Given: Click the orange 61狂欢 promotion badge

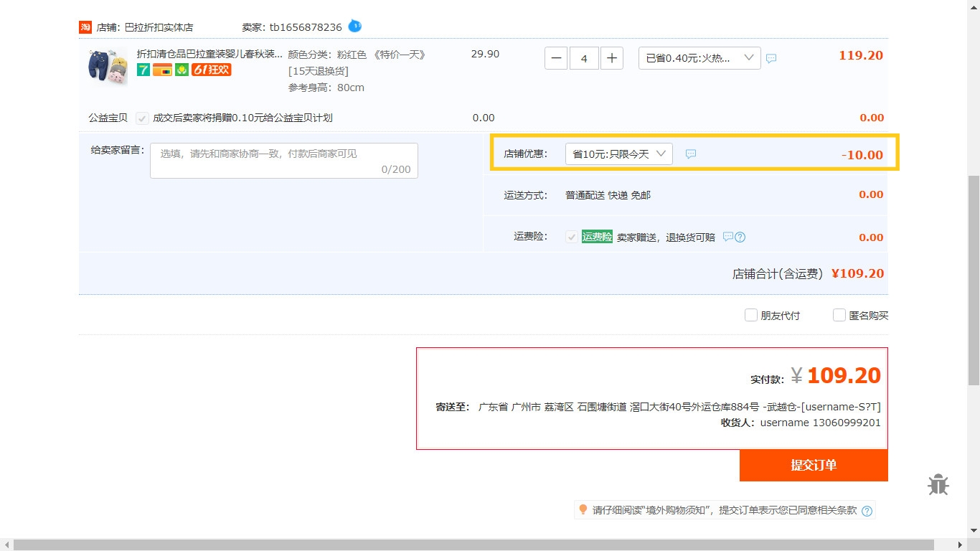Looking at the screenshot, I should pyautogui.click(x=212, y=70).
